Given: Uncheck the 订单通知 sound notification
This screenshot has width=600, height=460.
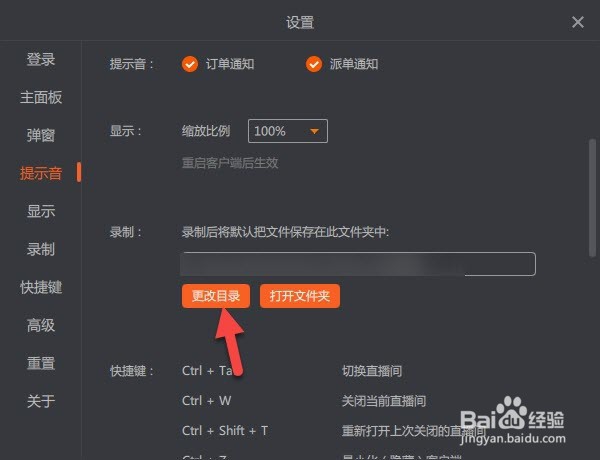Looking at the screenshot, I should 190,64.
